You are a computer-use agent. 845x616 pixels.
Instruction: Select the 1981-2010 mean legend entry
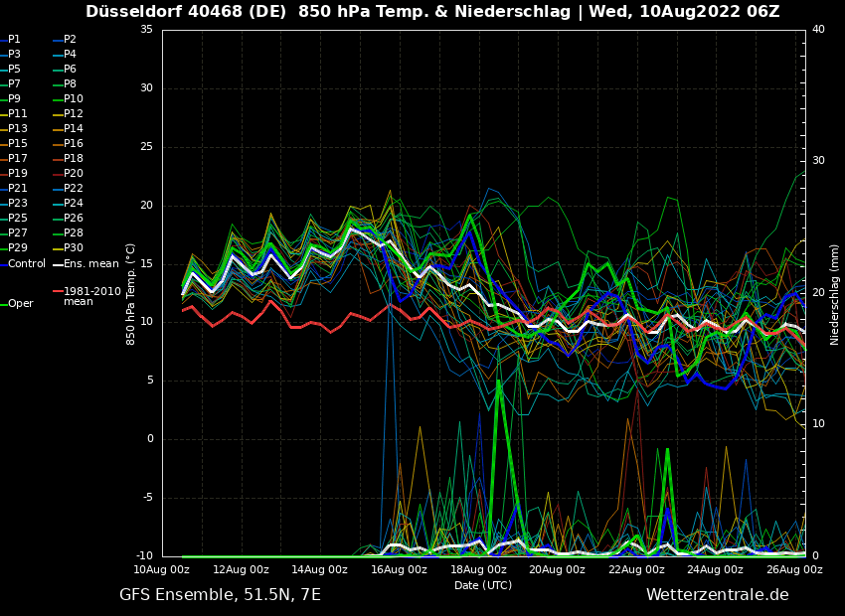tap(91, 296)
